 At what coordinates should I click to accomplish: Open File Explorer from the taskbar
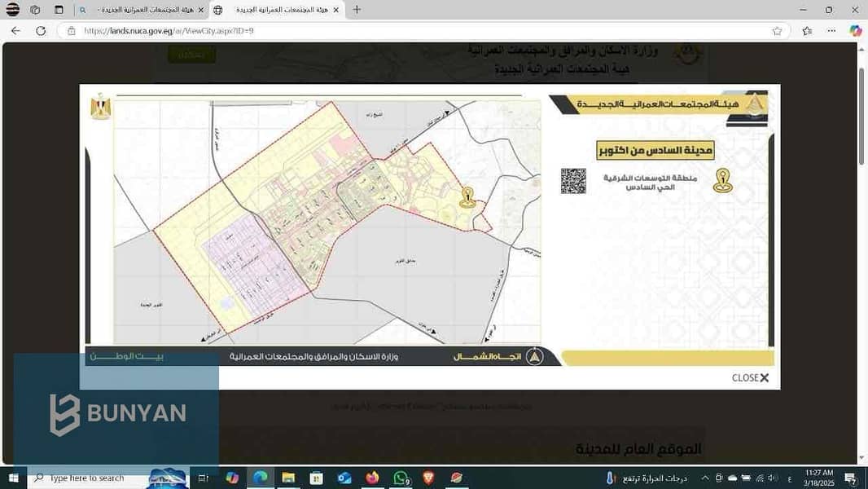[x=288, y=478]
